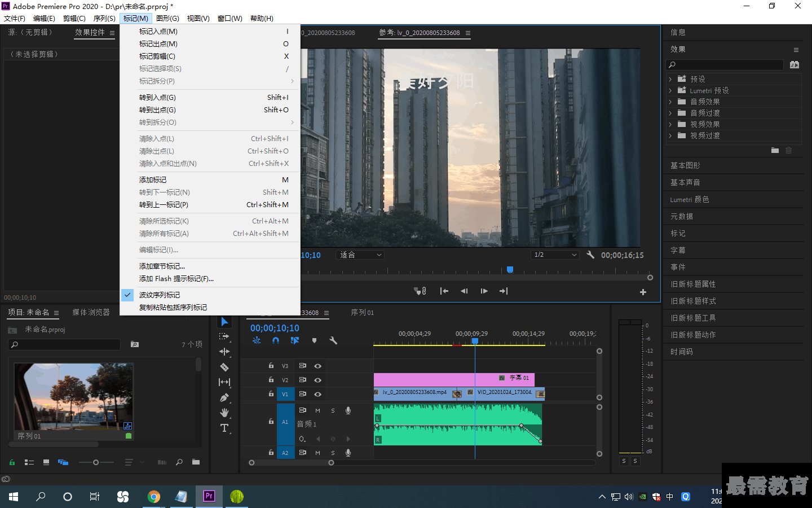Expand the 预设 effects folder
Image resolution: width=812 pixels, height=508 pixels.
670,79
